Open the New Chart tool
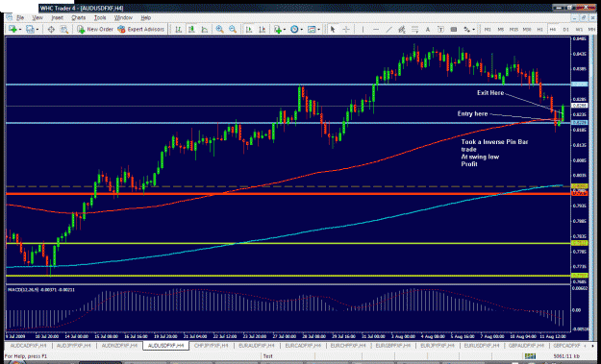The width and height of the screenshot is (601, 364). tap(13, 29)
